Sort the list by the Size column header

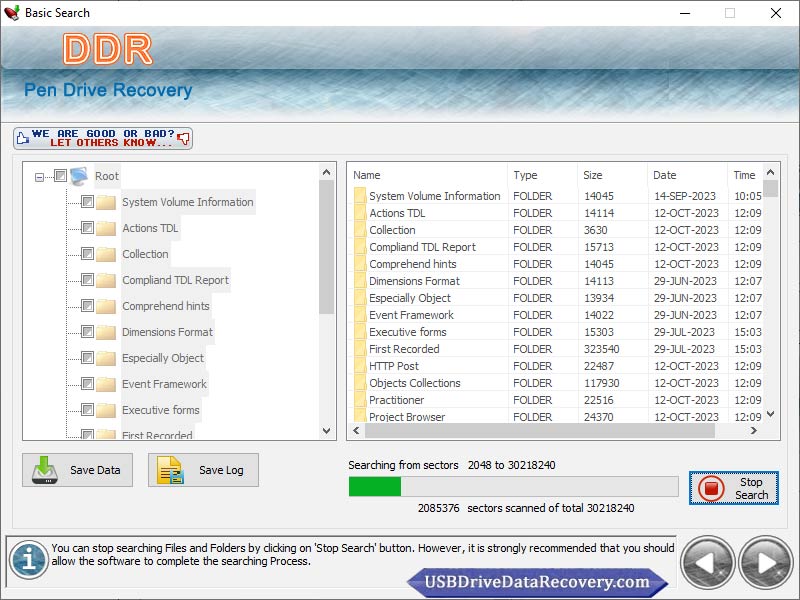[x=612, y=175]
